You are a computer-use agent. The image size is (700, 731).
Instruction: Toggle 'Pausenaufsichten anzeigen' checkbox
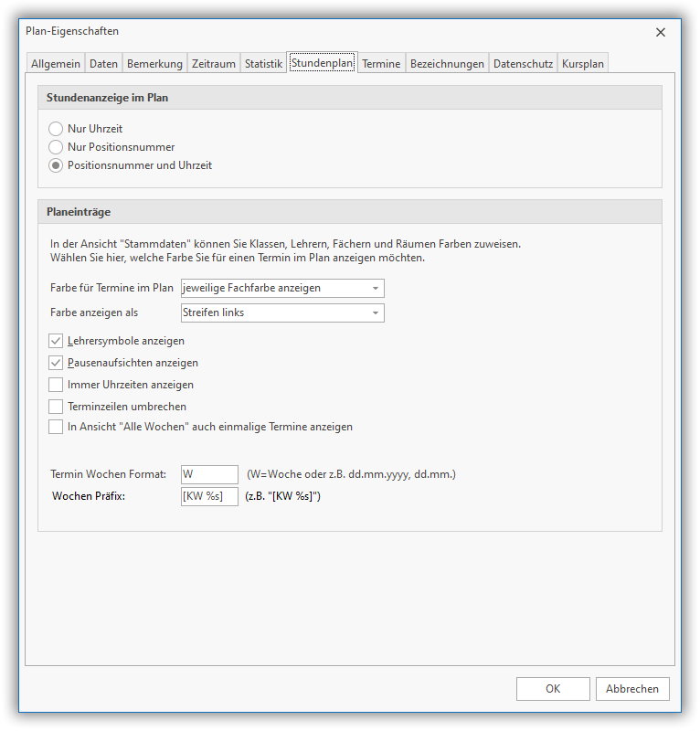56,363
